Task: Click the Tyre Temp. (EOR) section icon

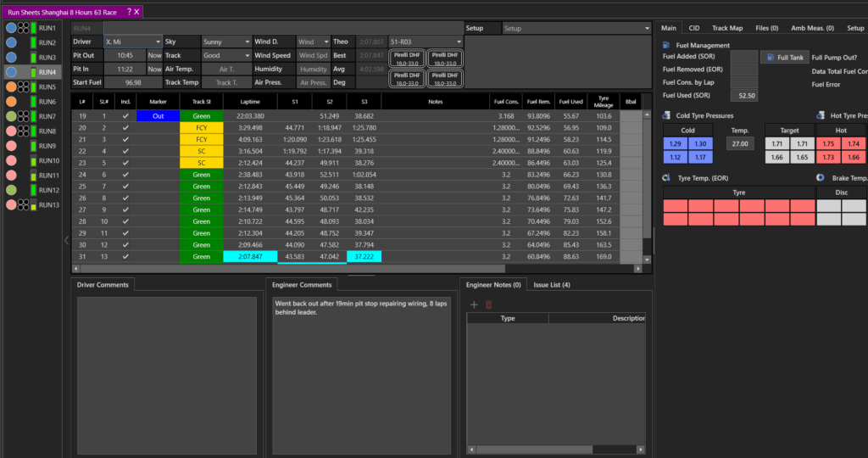Action: 666,178
